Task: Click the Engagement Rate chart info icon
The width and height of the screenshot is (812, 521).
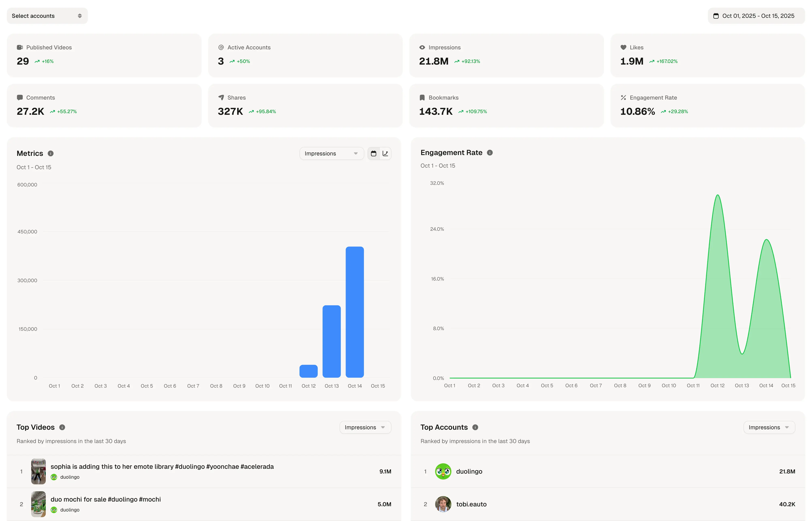Action: coord(490,153)
